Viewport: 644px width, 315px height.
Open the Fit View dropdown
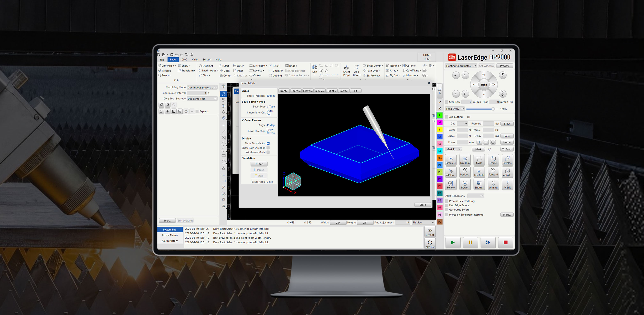tap(424, 223)
